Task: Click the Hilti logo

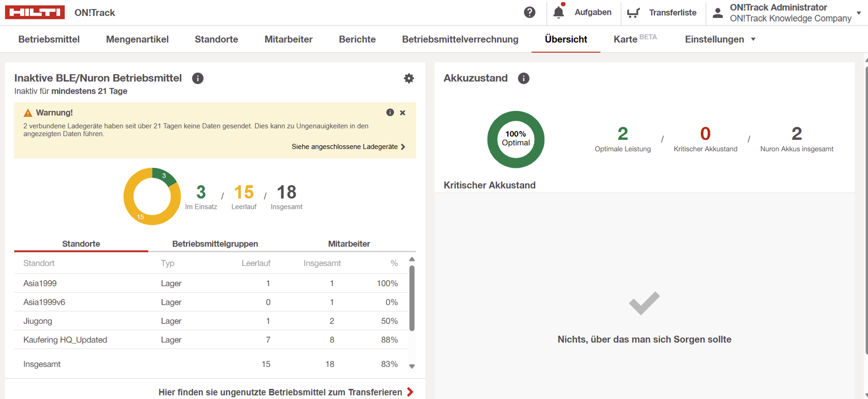Action: coord(35,12)
